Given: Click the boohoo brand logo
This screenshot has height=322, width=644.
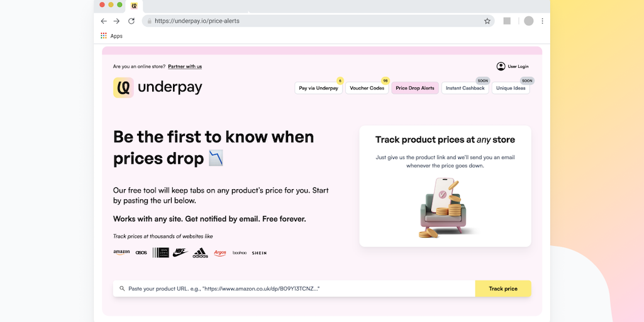Looking at the screenshot, I should pos(240,253).
